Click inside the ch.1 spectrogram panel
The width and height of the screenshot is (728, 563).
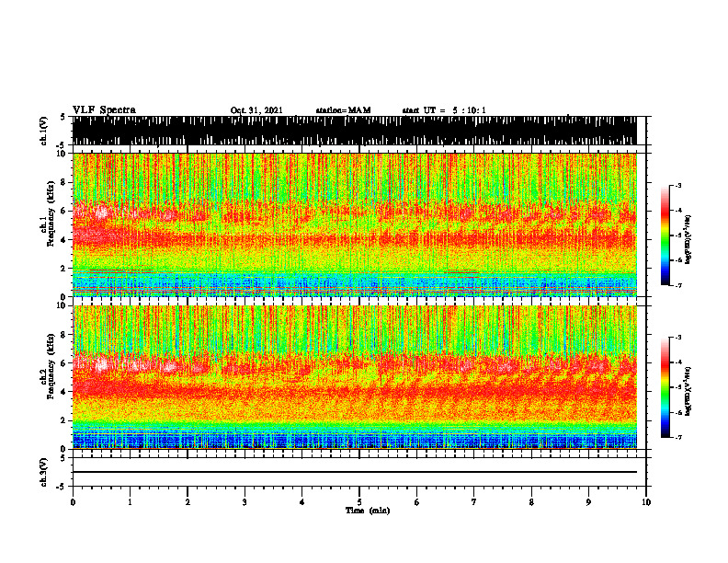[x=355, y=224]
